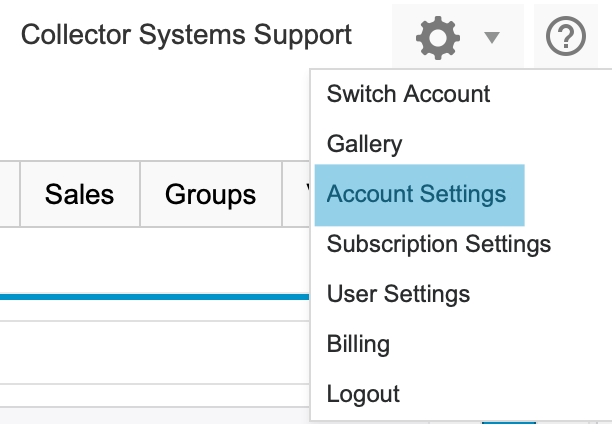Log out using the Logout option
This screenshot has height=424, width=612.
(x=363, y=394)
